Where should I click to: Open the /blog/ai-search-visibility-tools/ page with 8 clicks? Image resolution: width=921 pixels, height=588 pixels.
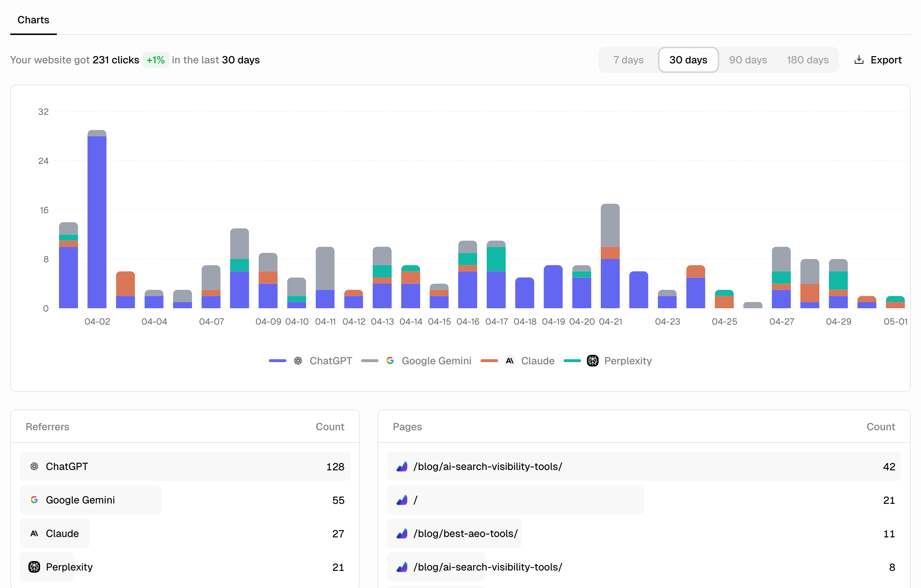coord(644,567)
